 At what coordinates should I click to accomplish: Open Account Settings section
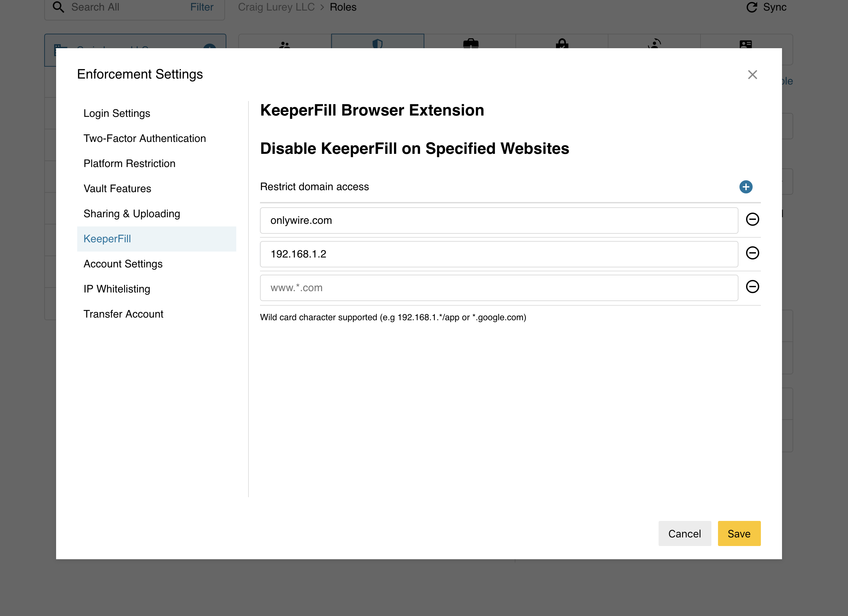click(123, 264)
